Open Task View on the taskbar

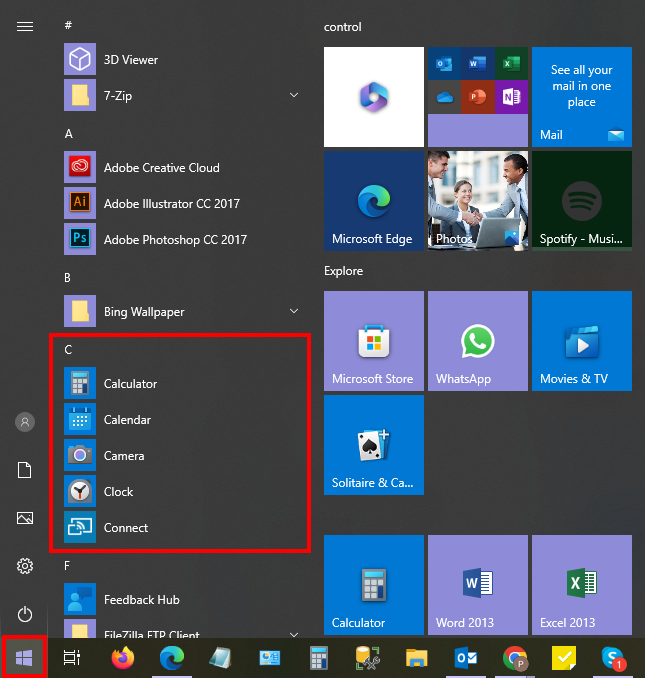pyautogui.click(x=72, y=658)
